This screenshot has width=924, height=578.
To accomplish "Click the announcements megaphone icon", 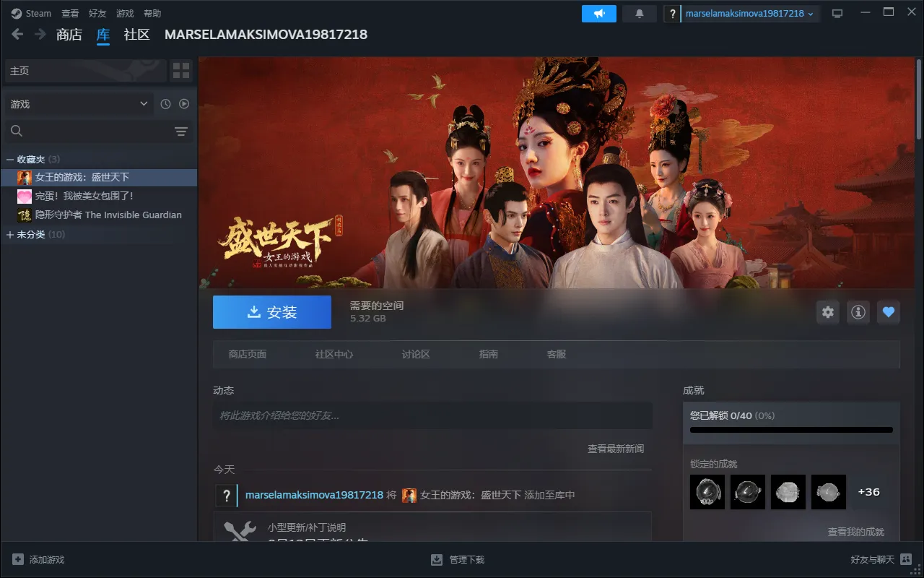I will point(598,14).
